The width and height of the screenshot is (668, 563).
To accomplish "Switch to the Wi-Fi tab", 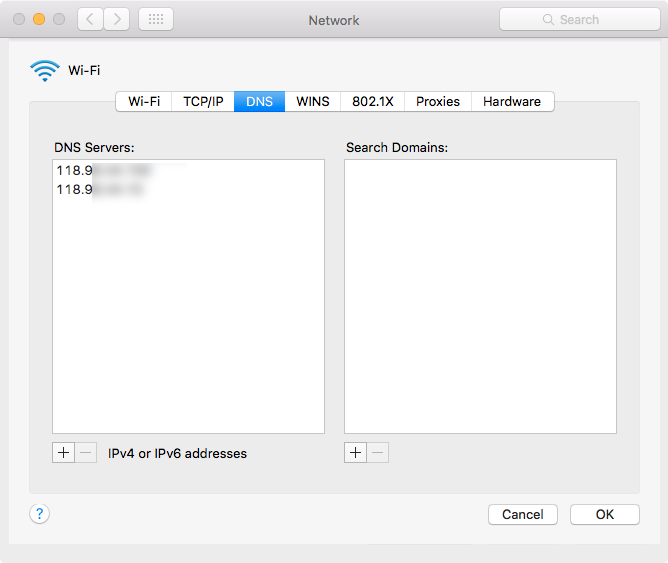I will 144,101.
